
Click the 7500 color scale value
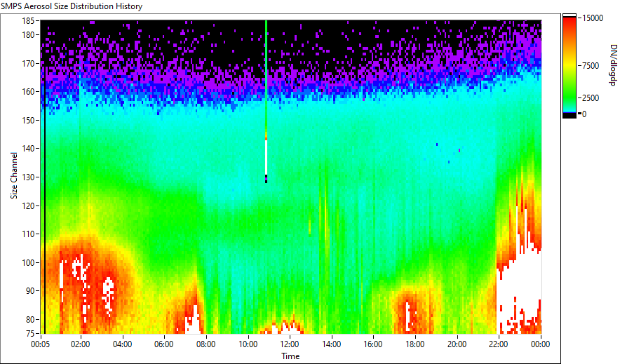591,66
